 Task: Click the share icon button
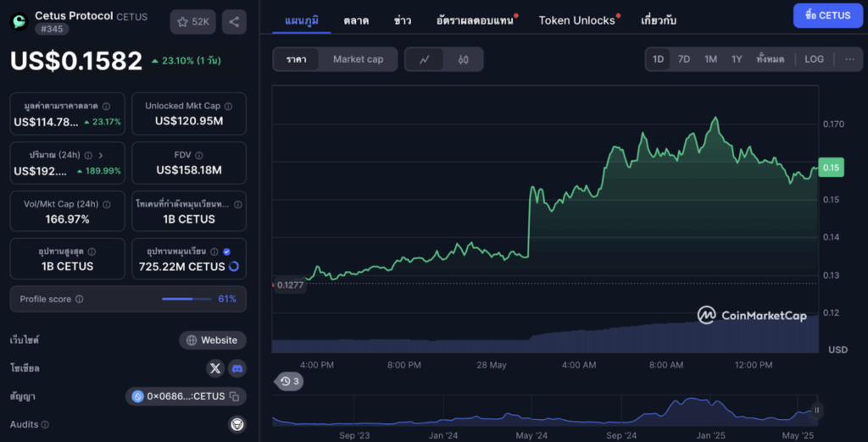click(x=234, y=22)
